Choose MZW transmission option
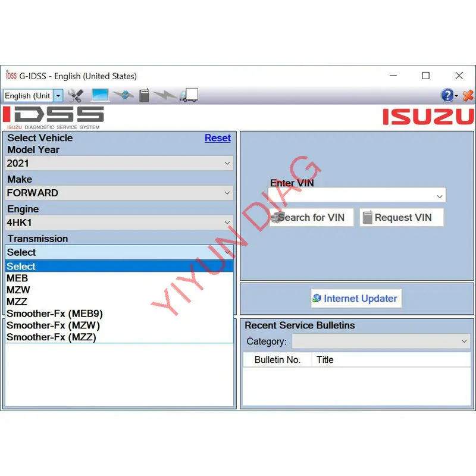Screen dimensions: 476x476 click(120, 290)
